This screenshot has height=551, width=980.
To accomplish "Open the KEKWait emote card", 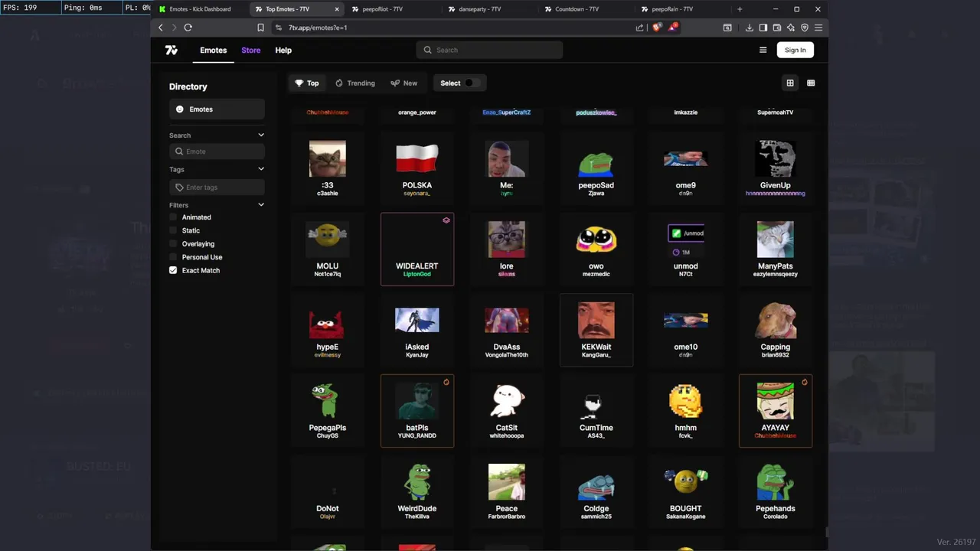I will tap(596, 330).
